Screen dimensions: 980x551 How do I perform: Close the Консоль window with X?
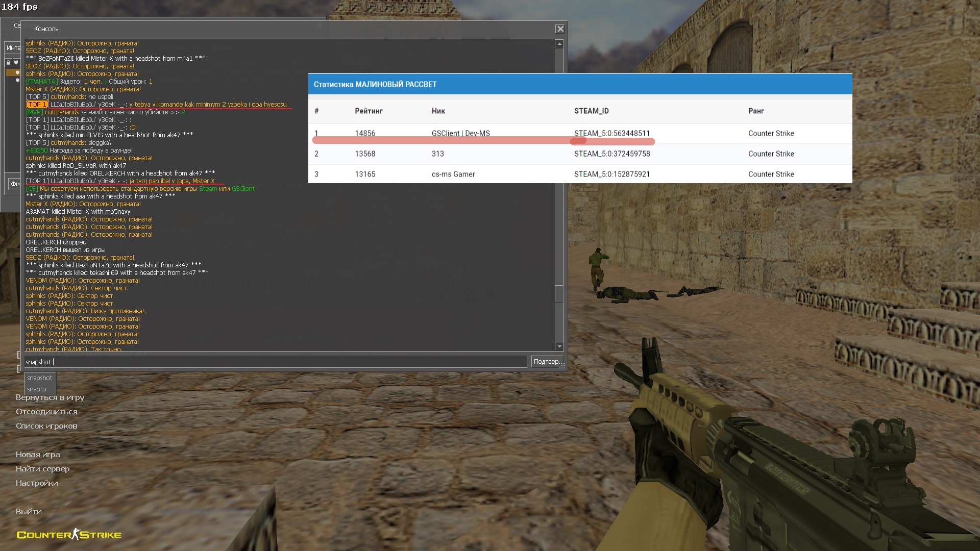[x=560, y=29]
